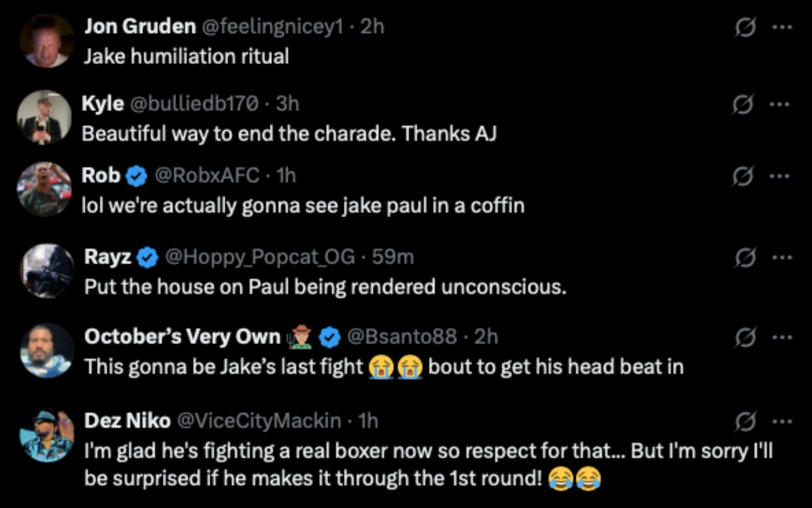Open Dez Niko's profile avatar

coord(47,435)
